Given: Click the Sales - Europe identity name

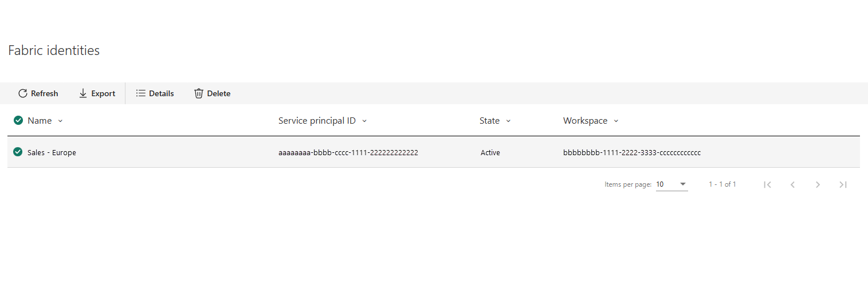Looking at the screenshot, I should pos(52,153).
